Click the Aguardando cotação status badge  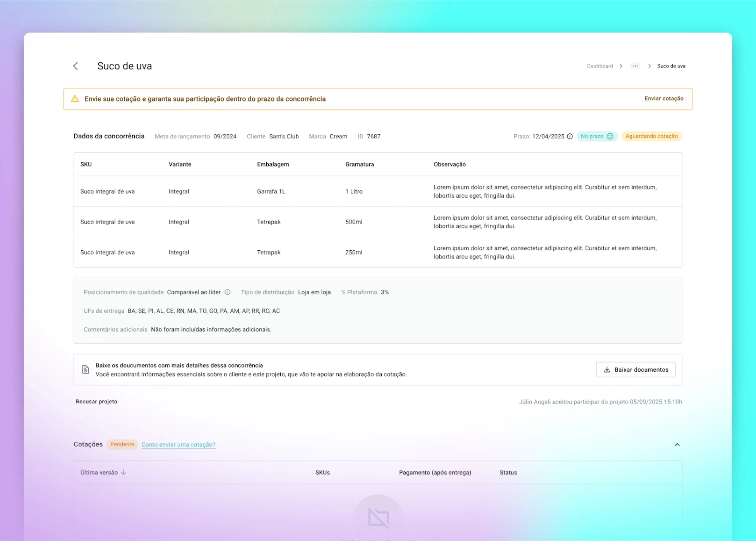(x=651, y=136)
